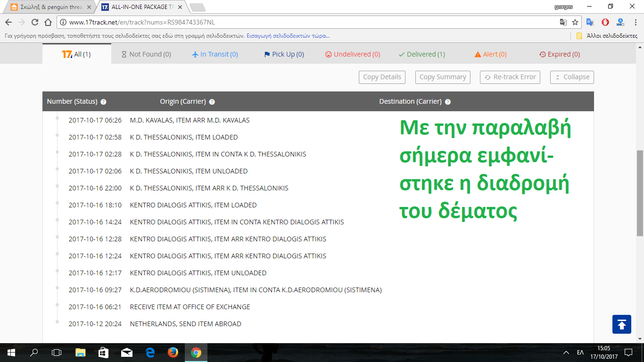Open Microsoft Edge from the taskbar
Viewport: 644px width, 362px height.
coord(150,353)
